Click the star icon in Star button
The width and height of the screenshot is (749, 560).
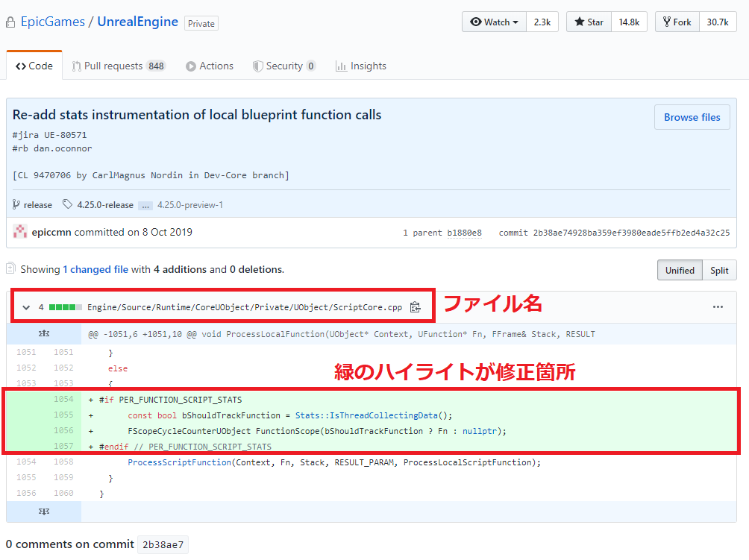580,22
